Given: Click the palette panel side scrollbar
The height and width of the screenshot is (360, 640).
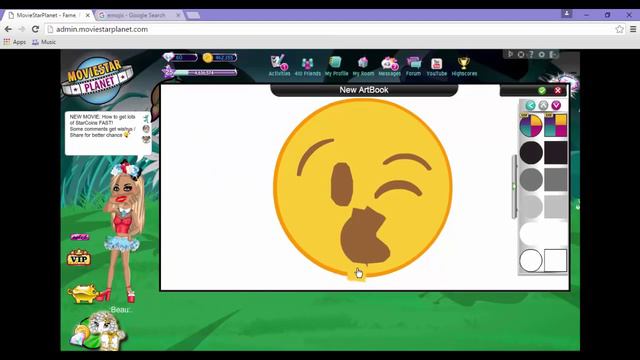Looking at the screenshot, I should pos(515,187).
